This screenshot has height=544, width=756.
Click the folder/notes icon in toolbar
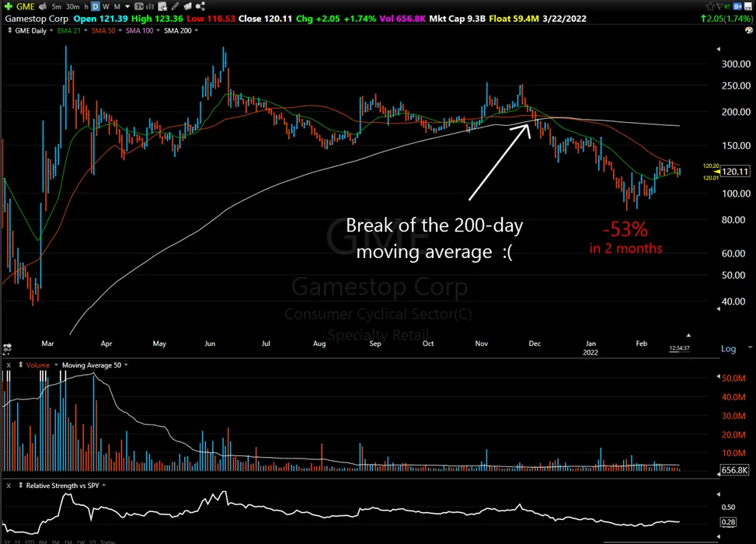pyautogui.click(x=187, y=6)
